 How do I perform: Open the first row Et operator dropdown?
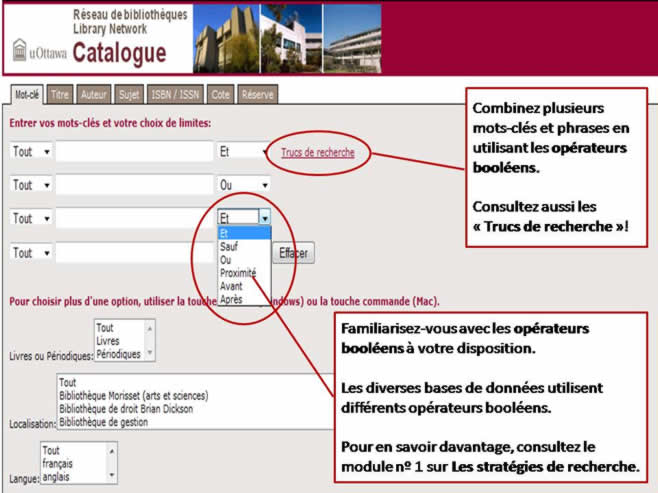pyautogui.click(x=243, y=151)
